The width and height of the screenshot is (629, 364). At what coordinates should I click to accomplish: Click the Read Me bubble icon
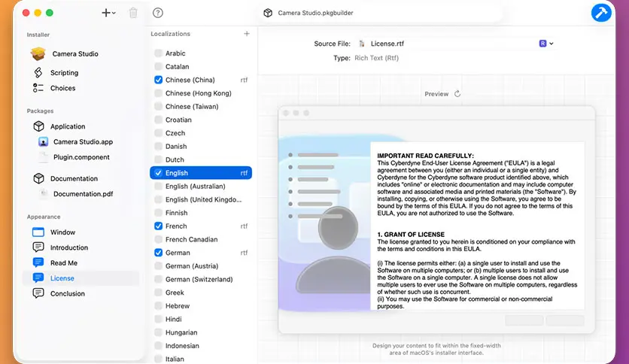click(x=38, y=262)
